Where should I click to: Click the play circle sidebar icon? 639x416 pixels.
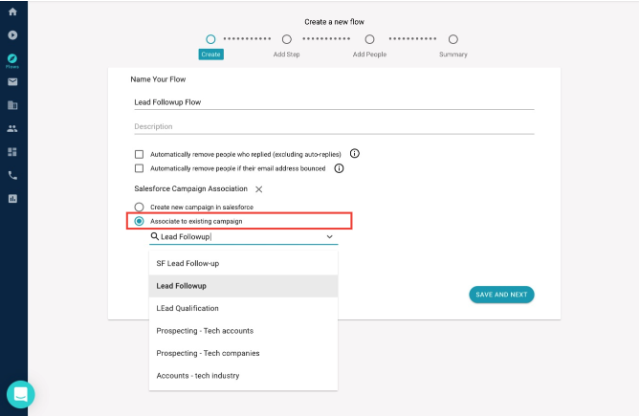coord(13,35)
